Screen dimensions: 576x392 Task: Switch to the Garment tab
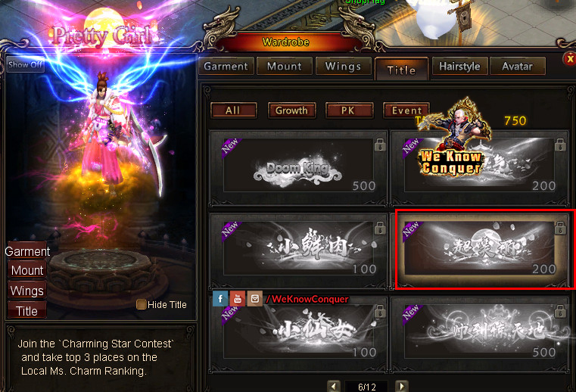226,66
